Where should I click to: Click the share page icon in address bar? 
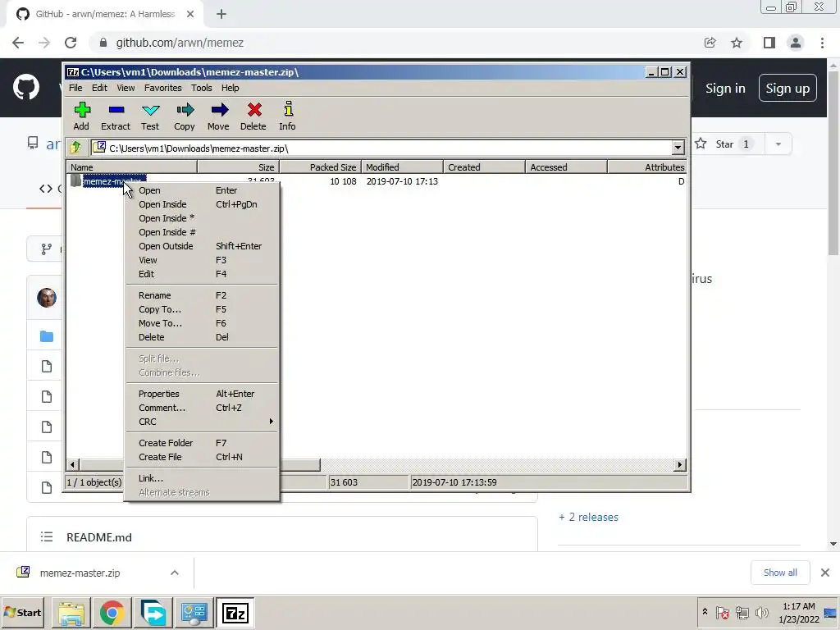click(x=710, y=43)
